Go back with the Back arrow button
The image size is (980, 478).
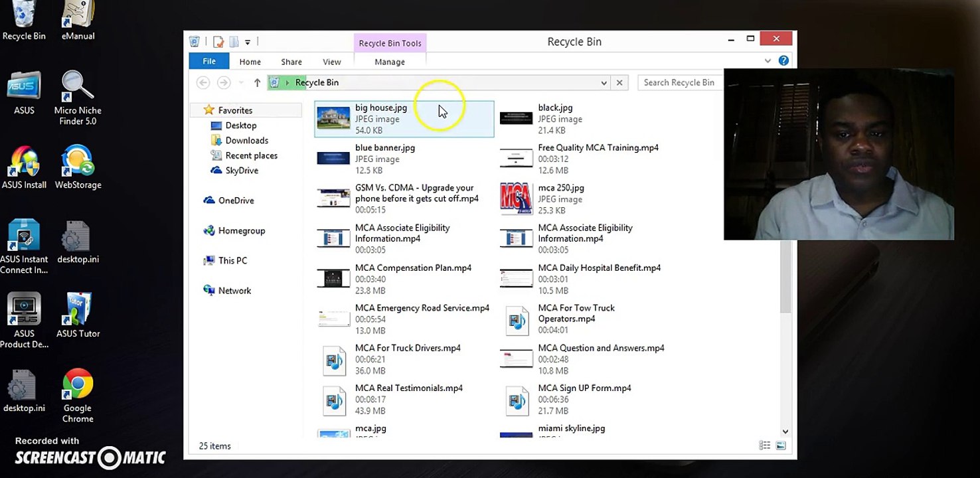click(x=203, y=82)
